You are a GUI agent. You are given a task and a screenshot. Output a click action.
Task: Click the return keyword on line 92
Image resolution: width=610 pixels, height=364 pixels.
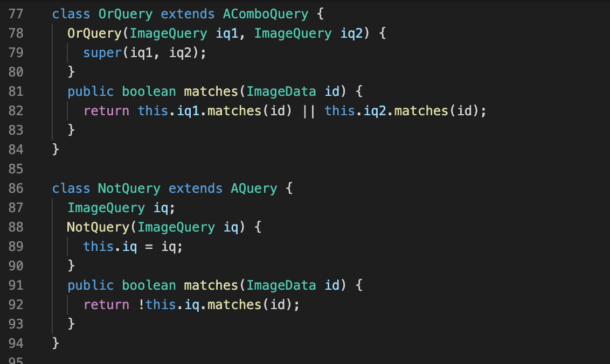coord(106,304)
